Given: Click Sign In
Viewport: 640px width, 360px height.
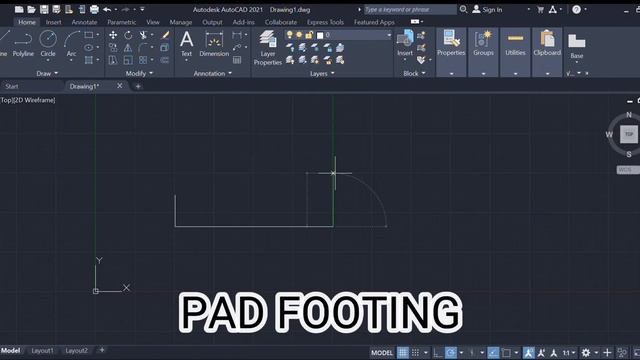Looking at the screenshot, I should pyautogui.click(x=487, y=9).
